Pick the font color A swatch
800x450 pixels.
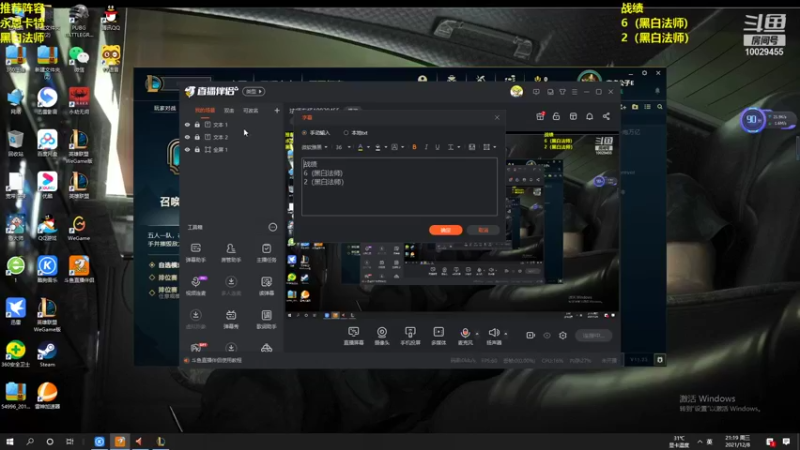tap(360, 147)
